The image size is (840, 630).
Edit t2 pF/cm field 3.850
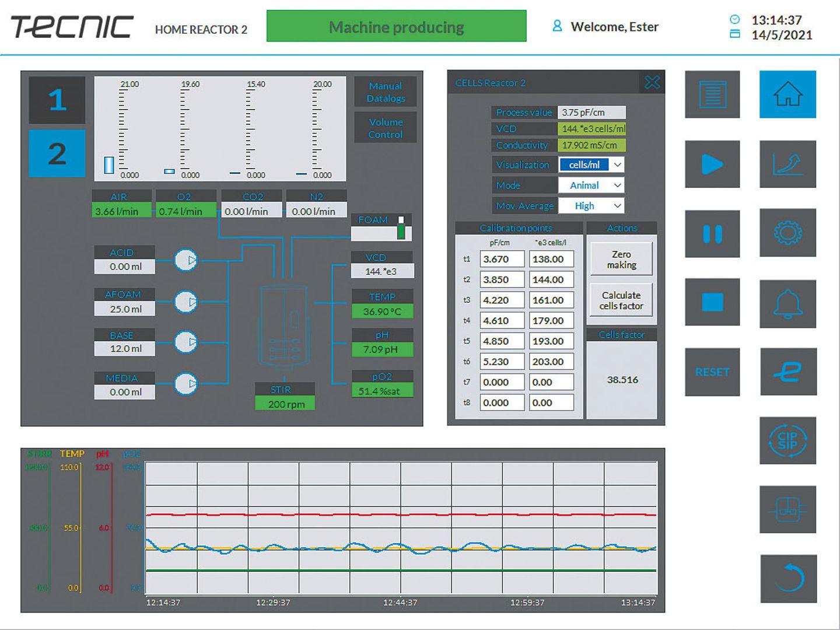(502, 279)
